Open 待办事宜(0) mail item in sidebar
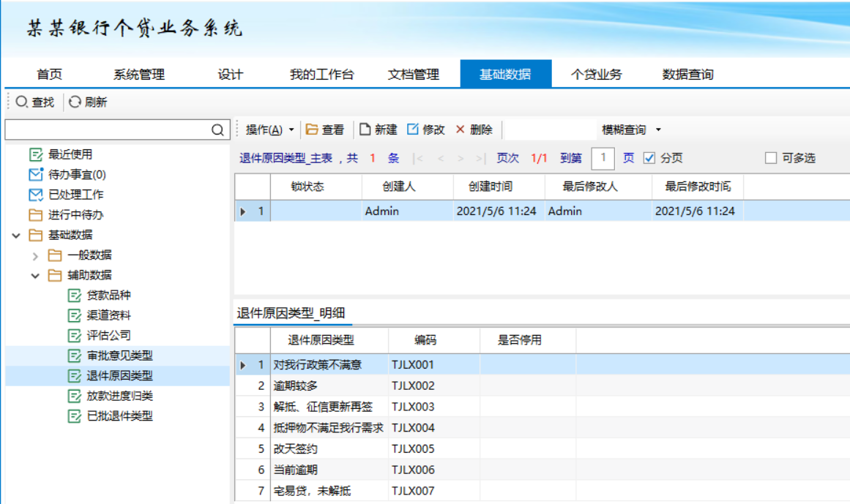850x504 pixels. coord(77,175)
